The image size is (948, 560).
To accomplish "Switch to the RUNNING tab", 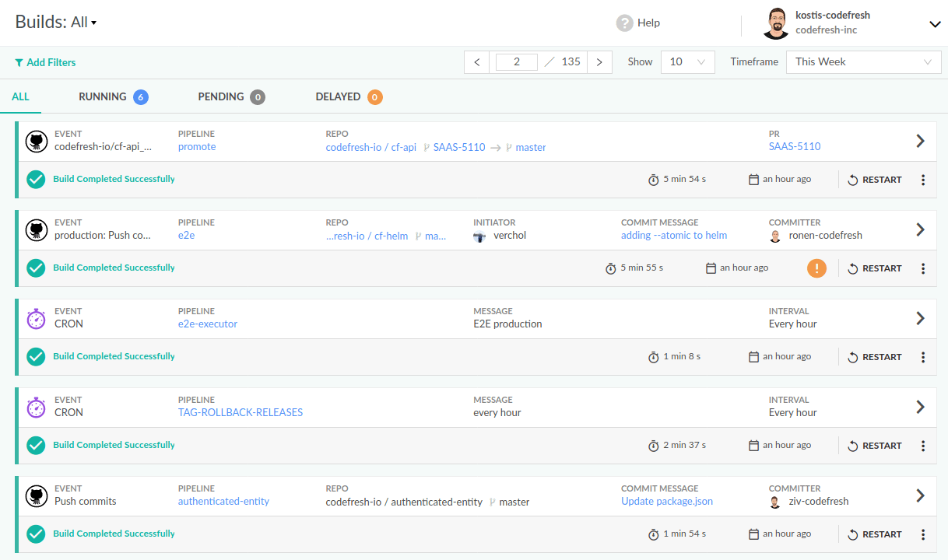I will pos(102,96).
